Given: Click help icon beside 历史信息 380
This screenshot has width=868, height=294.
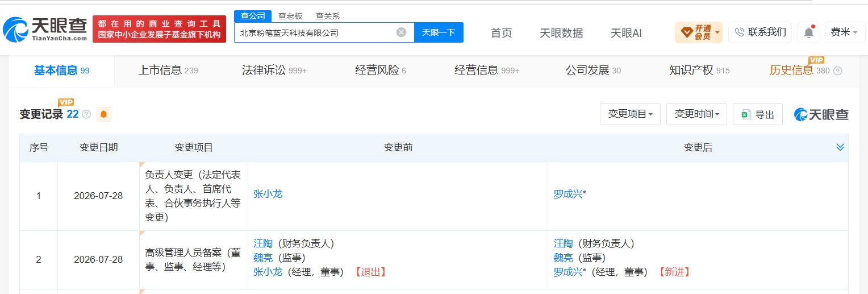Looking at the screenshot, I should (x=837, y=71).
